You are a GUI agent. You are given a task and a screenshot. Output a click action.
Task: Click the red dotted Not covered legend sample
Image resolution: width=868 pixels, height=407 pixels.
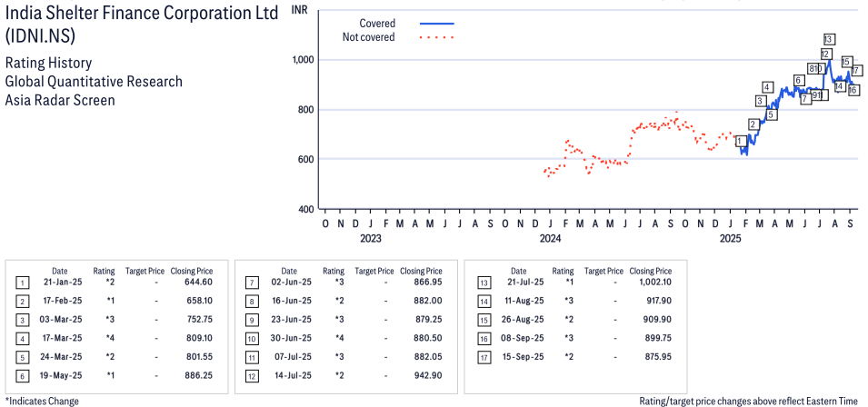pyautogui.click(x=437, y=37)
